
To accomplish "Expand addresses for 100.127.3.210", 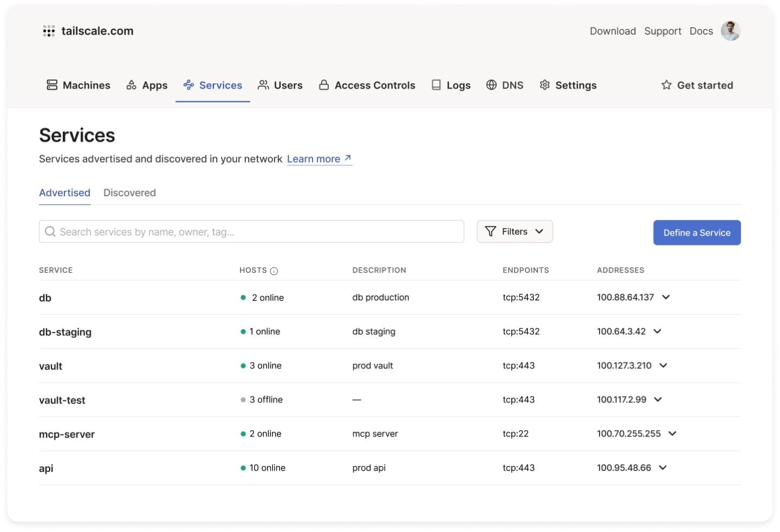I will (x=664, y=365).
